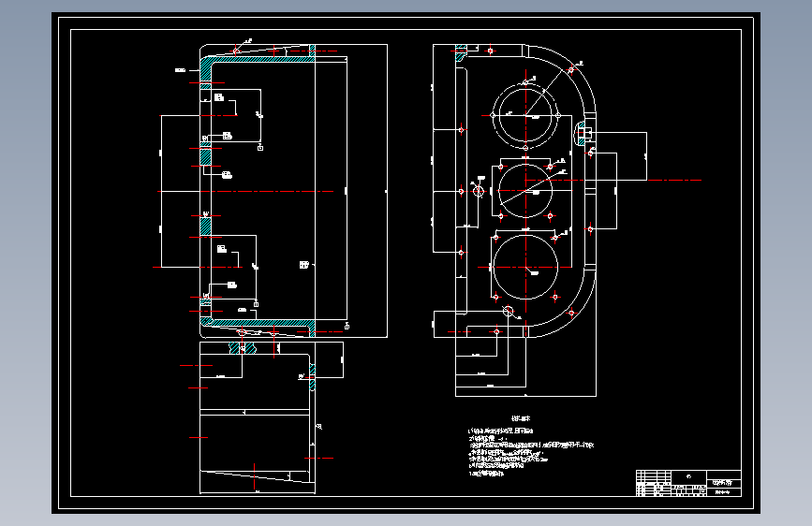Screen dimensions: 812x526
Task: Select the middle bearing bore circle in gearbox view
Action: (x=525, y=191)
